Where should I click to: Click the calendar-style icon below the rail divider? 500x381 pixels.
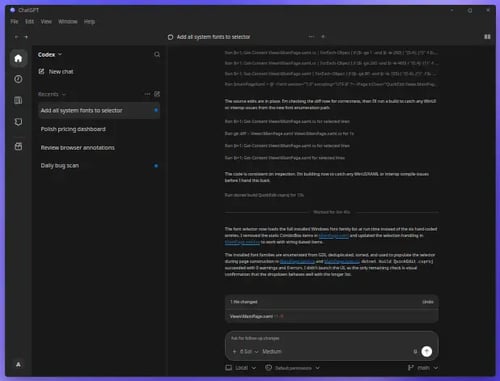coord(18,146)
